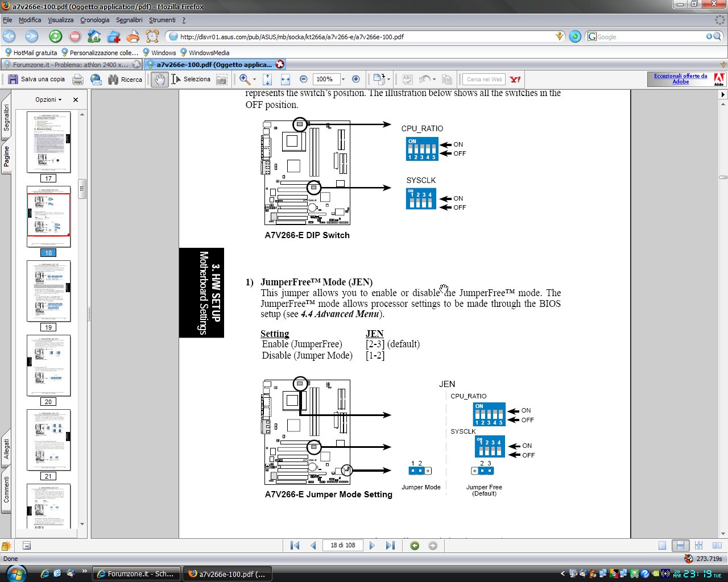This screenshot has width=728, height=582.
Task: Click the green previous view button
Action: pyautogui.click(x=415, y=546)
